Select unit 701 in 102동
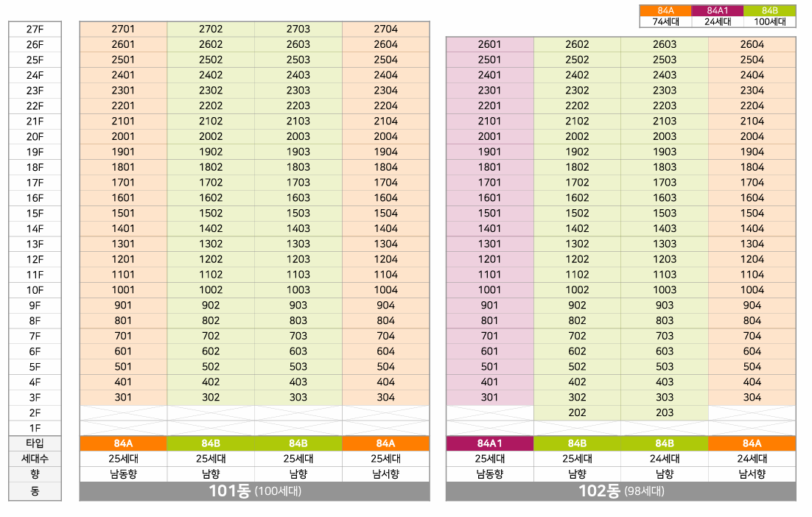Screen dimensions: 812x517 click(x=490, y=337)
